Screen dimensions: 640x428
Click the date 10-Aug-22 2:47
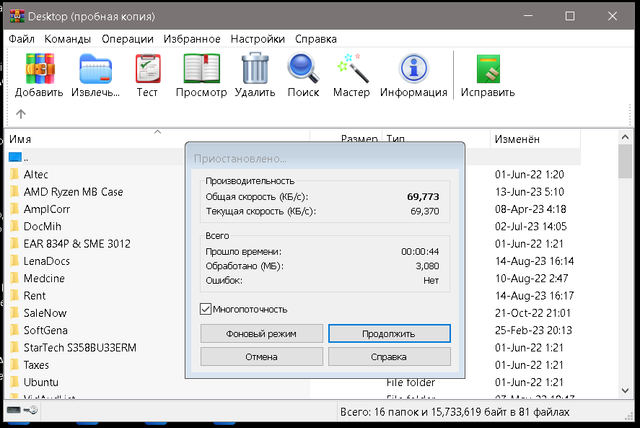[x=531, y=278]
